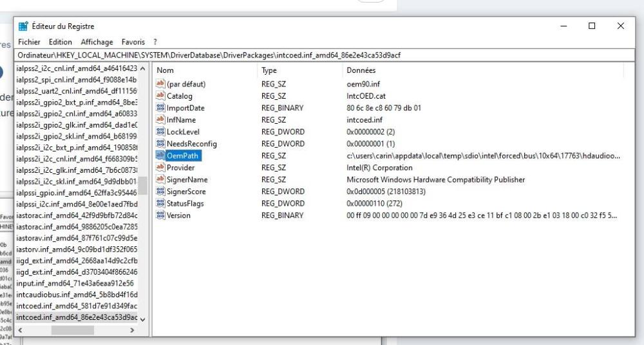The image size is (644, 345).
Task: Select key iigd_ext.inf_amd64_d3703404f866246
Action: [77, 271]
